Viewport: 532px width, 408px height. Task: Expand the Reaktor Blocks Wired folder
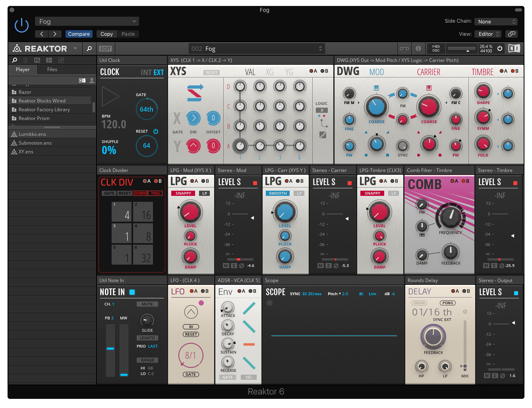(50, 101)
